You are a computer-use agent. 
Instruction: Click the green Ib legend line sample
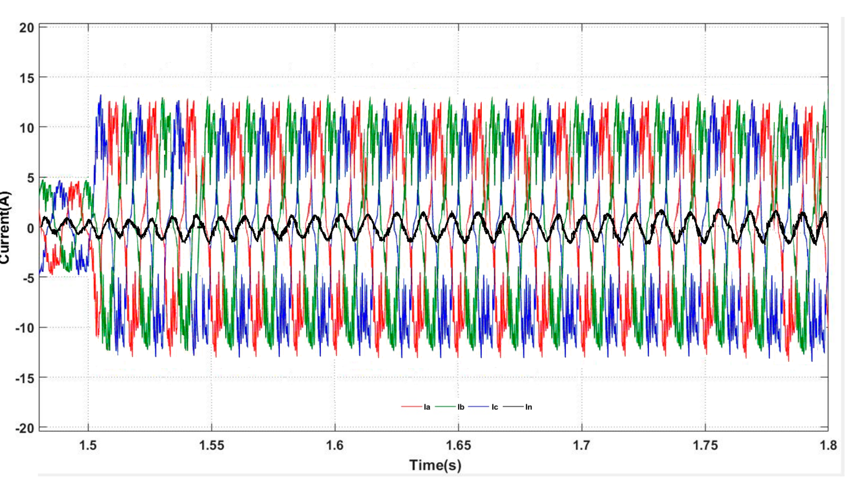coord(445,406)
